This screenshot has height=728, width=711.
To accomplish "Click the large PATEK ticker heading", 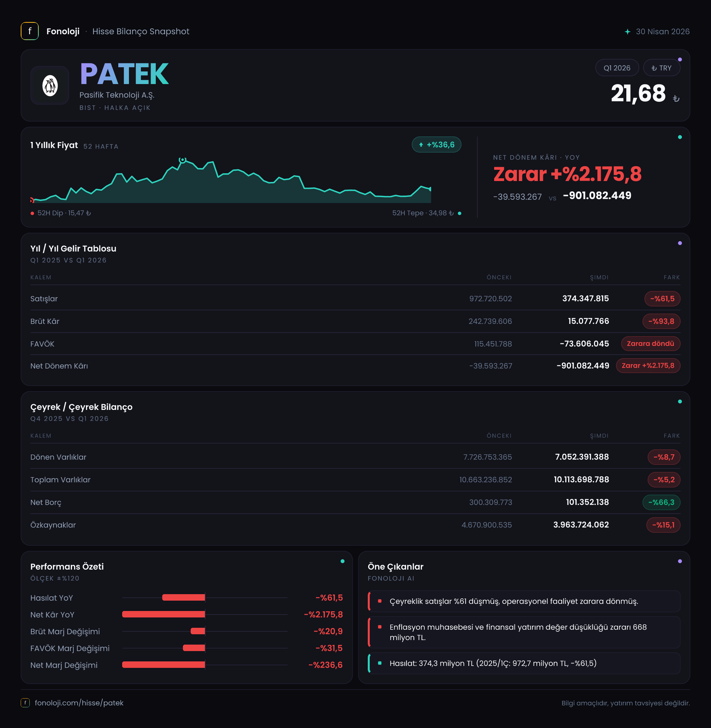I will pos(124,74).
